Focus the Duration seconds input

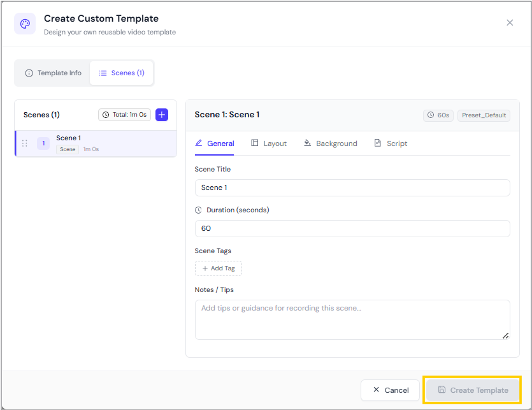[x=352, y=228]
